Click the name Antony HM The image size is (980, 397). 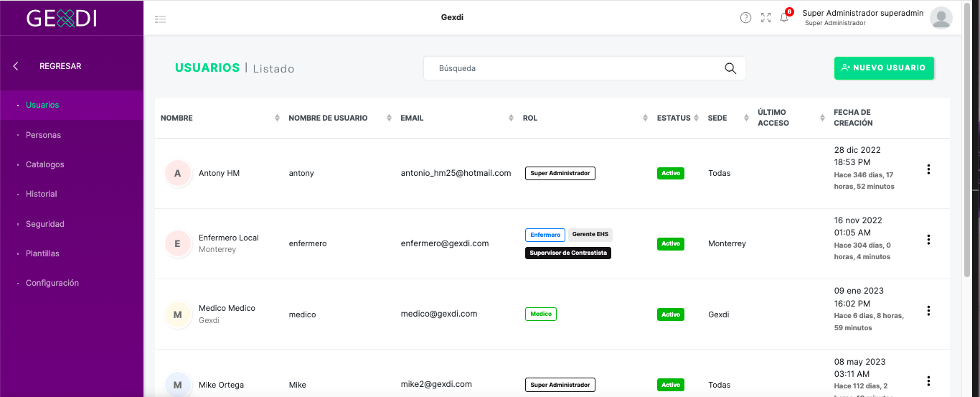(x=219, y=173)
